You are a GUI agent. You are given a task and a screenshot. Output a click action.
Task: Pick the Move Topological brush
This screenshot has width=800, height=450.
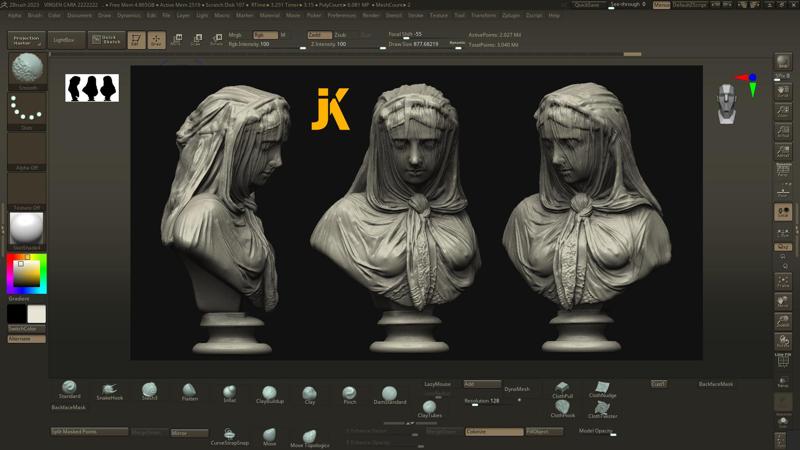click(x=309, y=439)
